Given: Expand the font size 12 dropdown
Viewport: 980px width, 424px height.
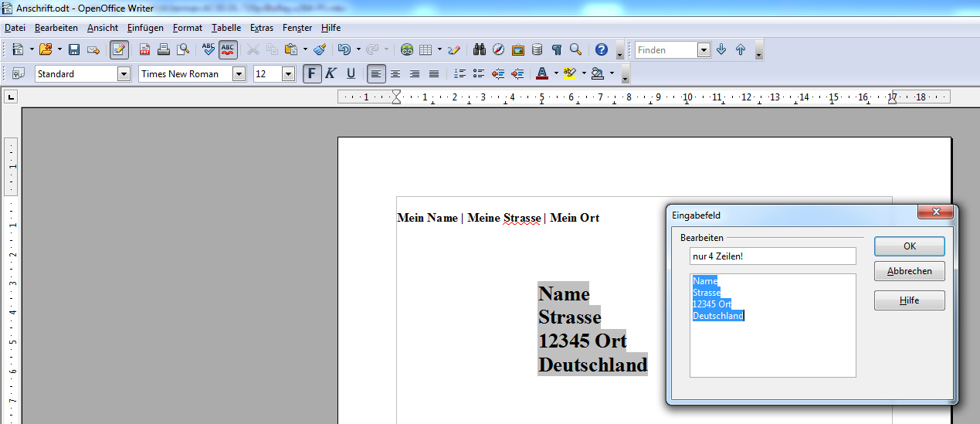Looking at the screenshot, I should point(288,74).
